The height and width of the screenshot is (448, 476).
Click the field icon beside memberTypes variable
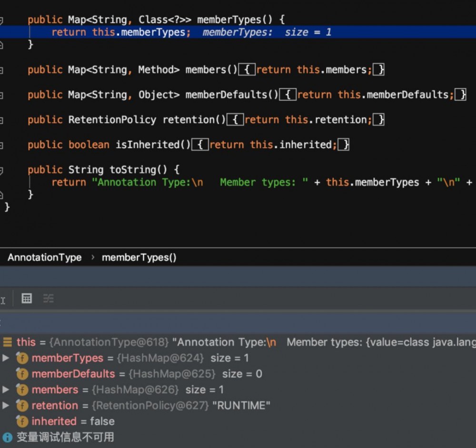22,358
